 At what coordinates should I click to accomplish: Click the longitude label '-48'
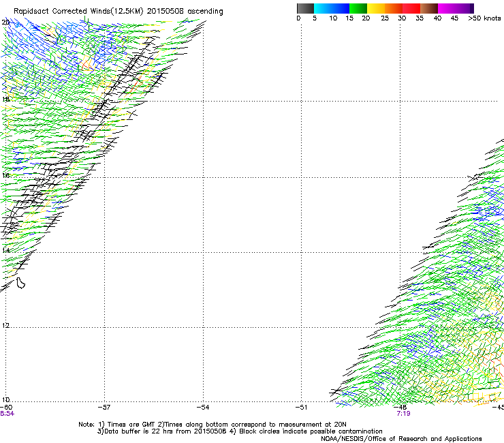[x=400, y=408]
